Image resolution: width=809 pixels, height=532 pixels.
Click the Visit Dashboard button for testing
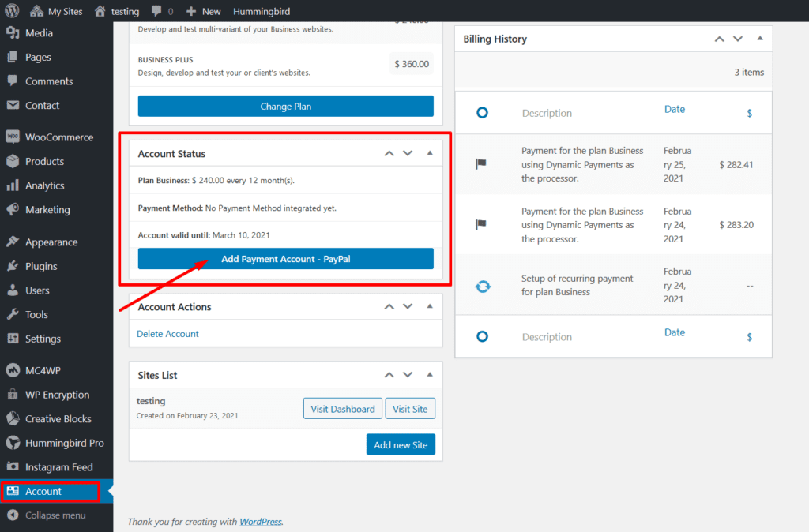(x=343, y=409)
